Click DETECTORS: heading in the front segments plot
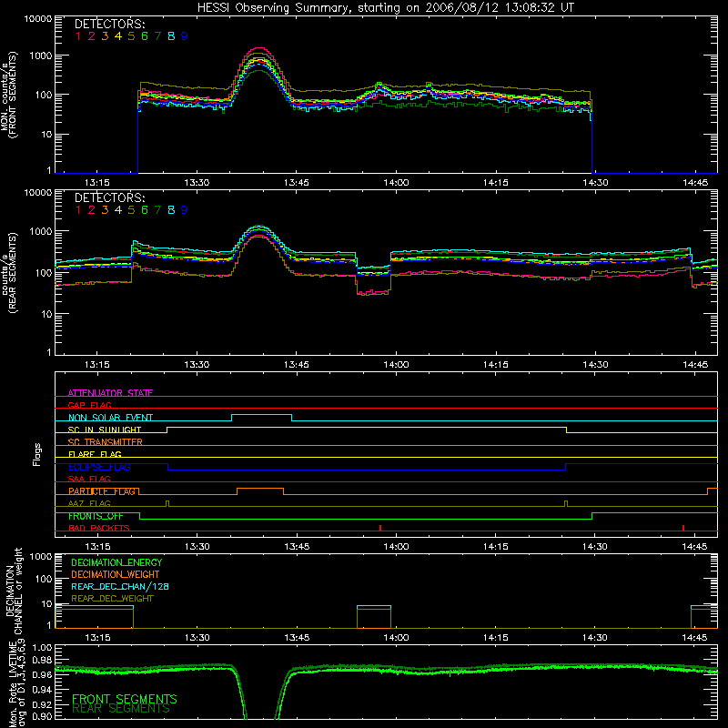 (x=110, y=24)
